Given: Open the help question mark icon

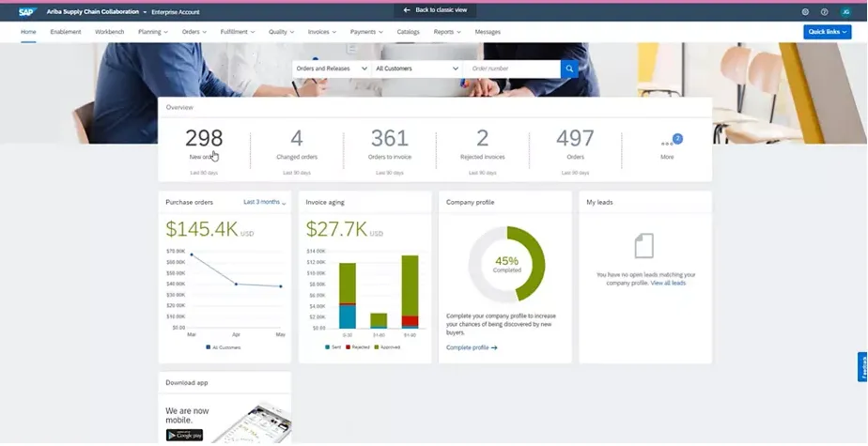Looking at the screenshot, I should pos(824,11).
